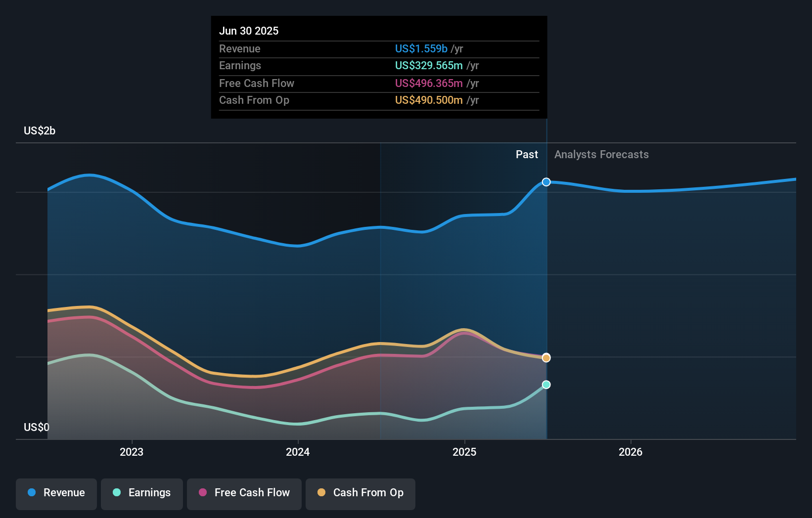
Task: Click the US$329.565m earnings value in tooltip
Action: click(429, 65)
